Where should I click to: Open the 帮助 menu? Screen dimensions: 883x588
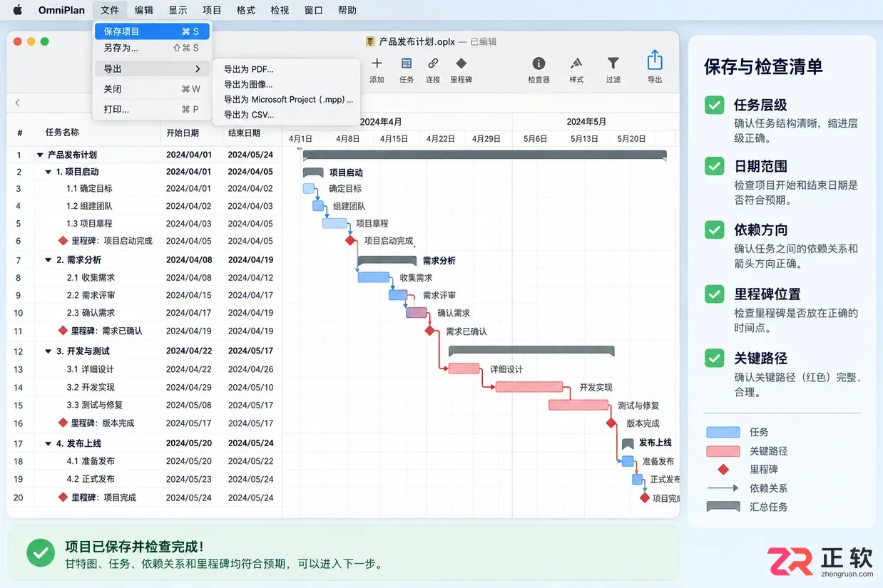[x=347, y=10]
